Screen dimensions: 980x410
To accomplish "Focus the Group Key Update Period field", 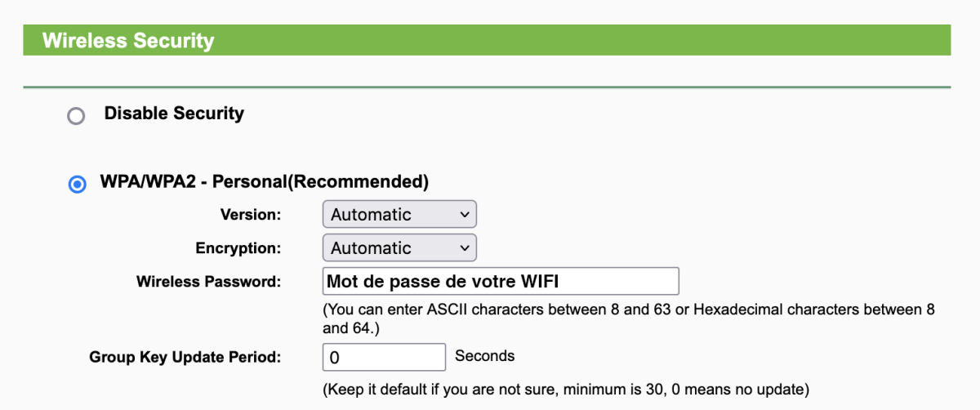I will [x=384, y=357].
